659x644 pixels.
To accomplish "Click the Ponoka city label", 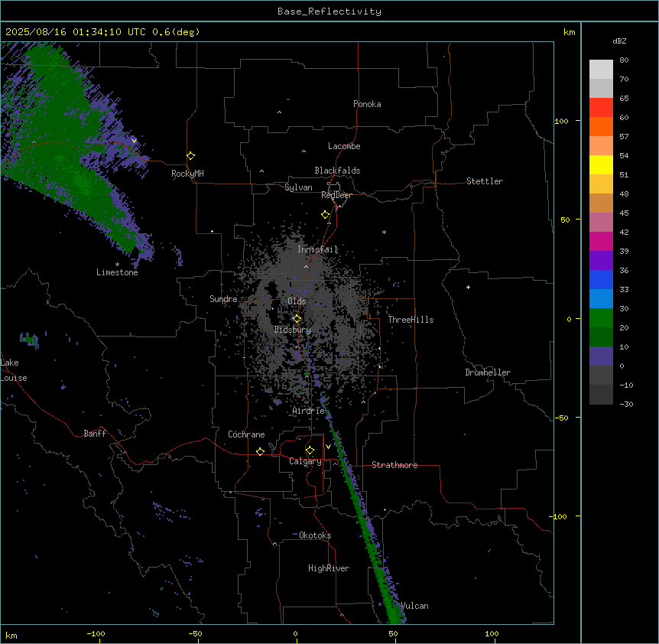I will pos(367,104).
